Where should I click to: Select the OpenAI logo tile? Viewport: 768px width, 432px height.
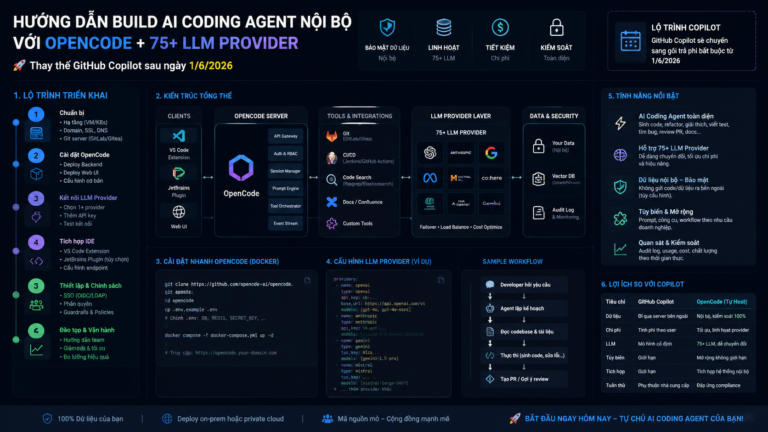coord(430,153)
